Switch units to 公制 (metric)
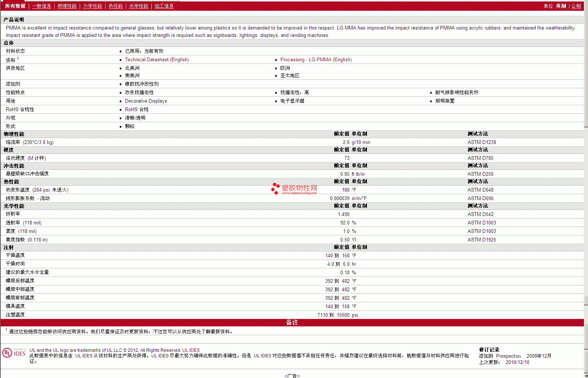 click(x=576, y=6)
